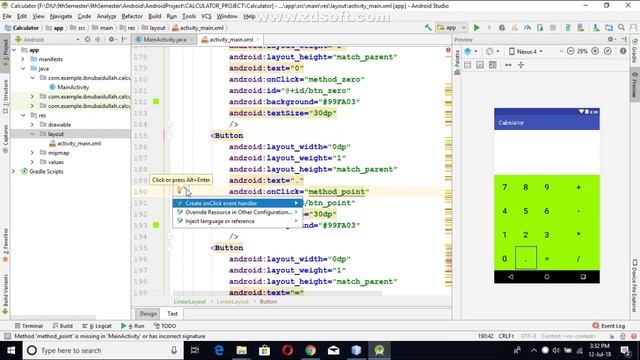Select Create onClick event handler
This screenshot has width=640, height=360.
coord(238,203)
